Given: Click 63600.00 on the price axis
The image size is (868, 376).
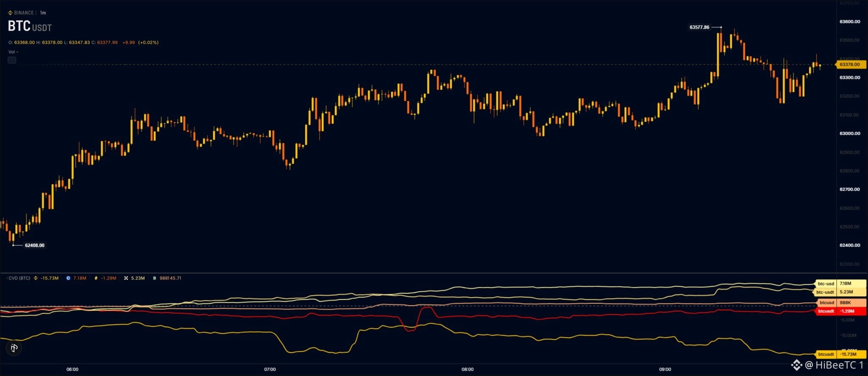Looking at the screenshot, I should pyautogui.click(x=850, y=22).
